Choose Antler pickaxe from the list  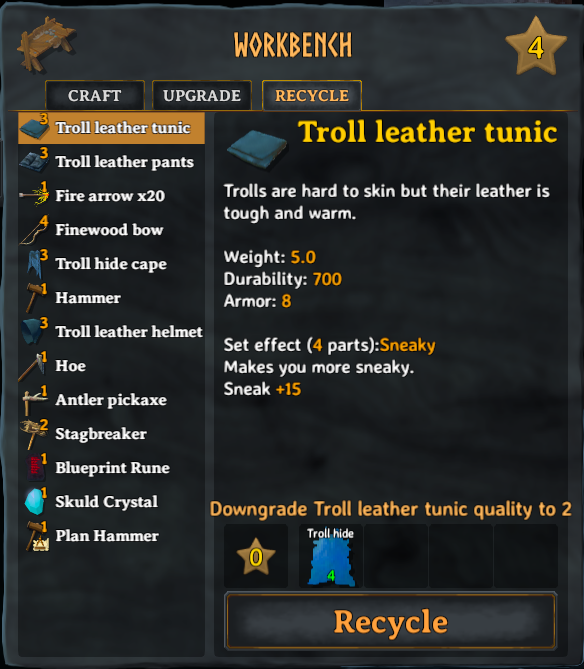[x=111, y=400]
